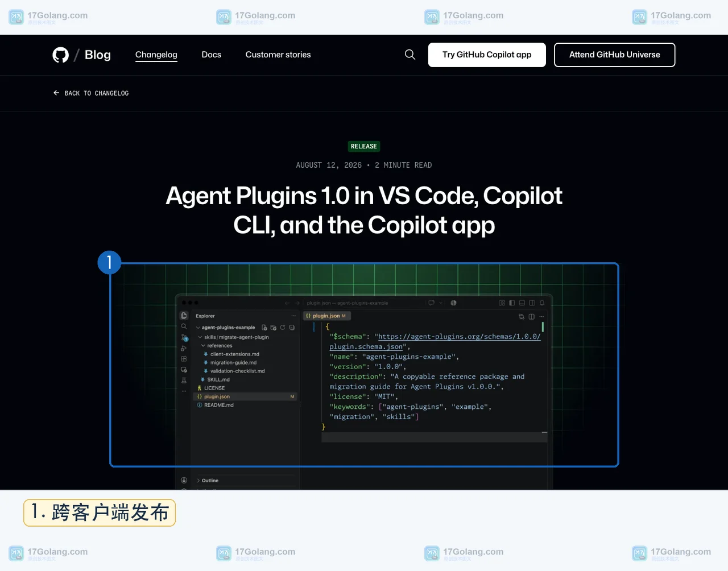Collapse all folders in Explorer
Viewport: 728px width, 571px height.
[x=292, y=328]
